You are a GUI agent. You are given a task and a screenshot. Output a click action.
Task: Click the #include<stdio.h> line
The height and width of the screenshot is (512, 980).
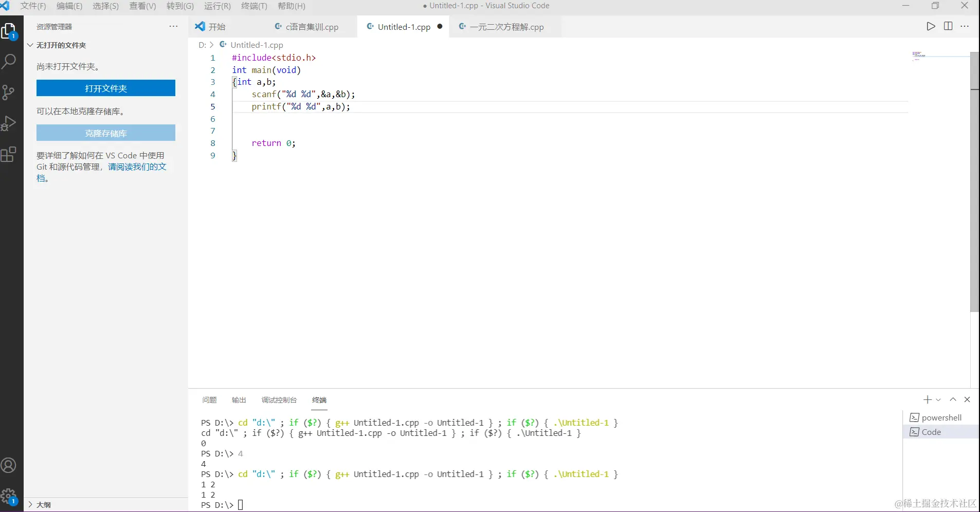(x=274, y=58)
